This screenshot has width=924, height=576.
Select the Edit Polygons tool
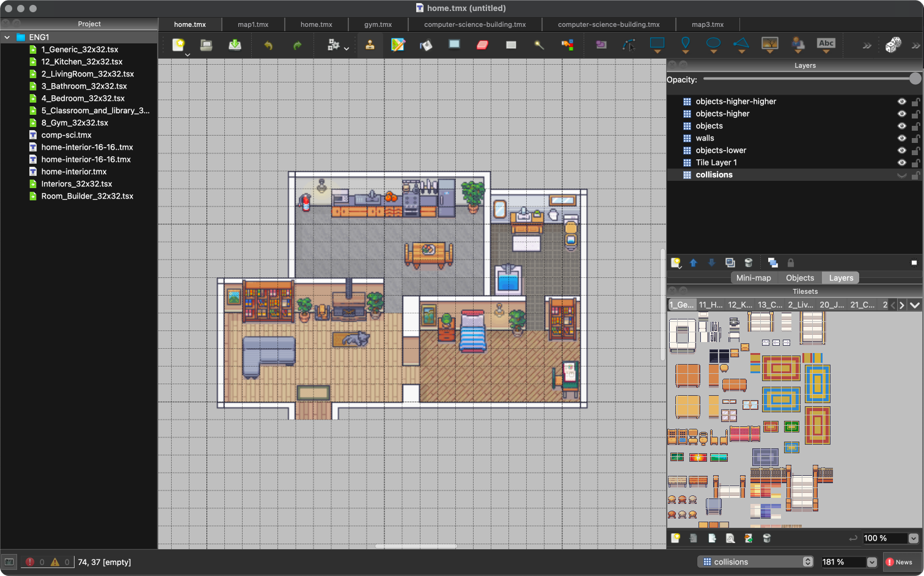point(629,45)
